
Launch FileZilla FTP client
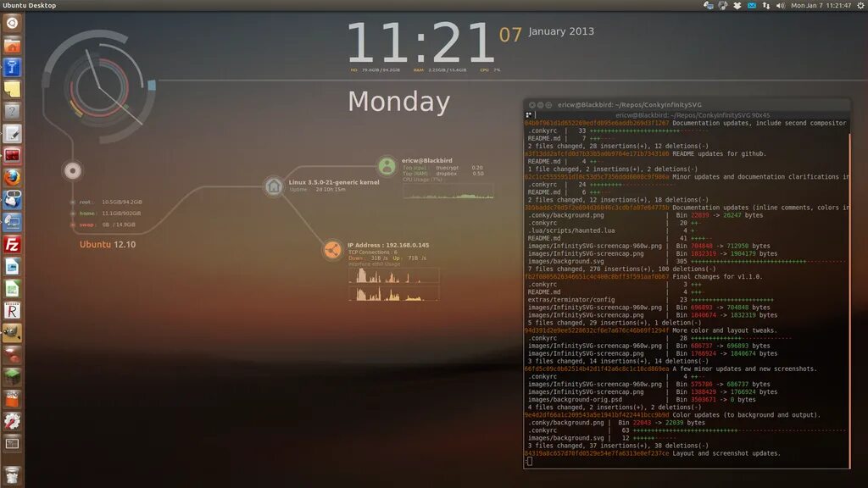[12, 245]
